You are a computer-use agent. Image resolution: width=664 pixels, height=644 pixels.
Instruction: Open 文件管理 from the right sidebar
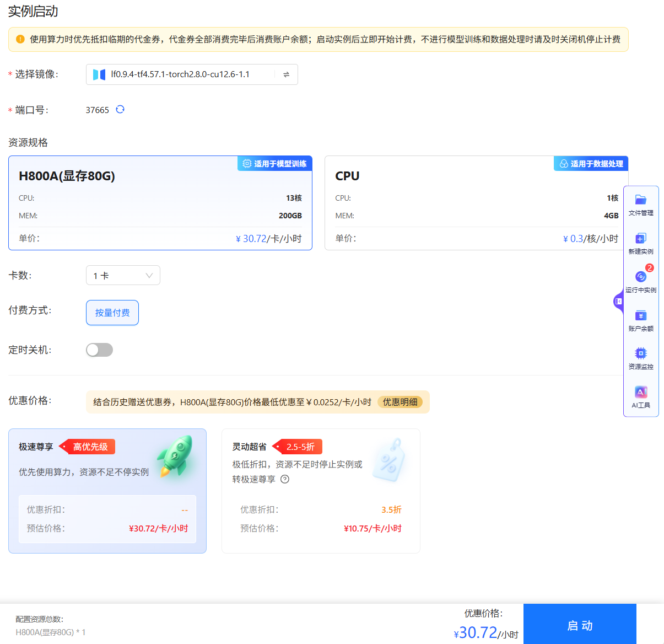tap(640, 205)
